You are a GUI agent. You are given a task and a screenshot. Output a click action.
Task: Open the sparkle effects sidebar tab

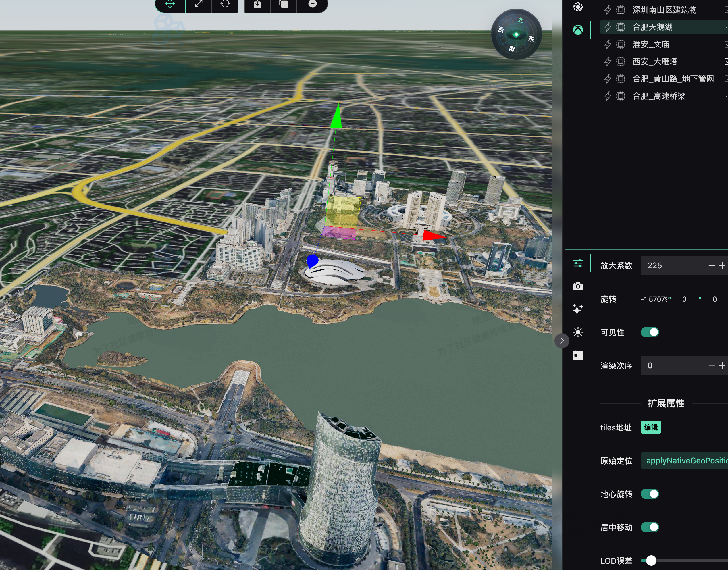point(578,309)
